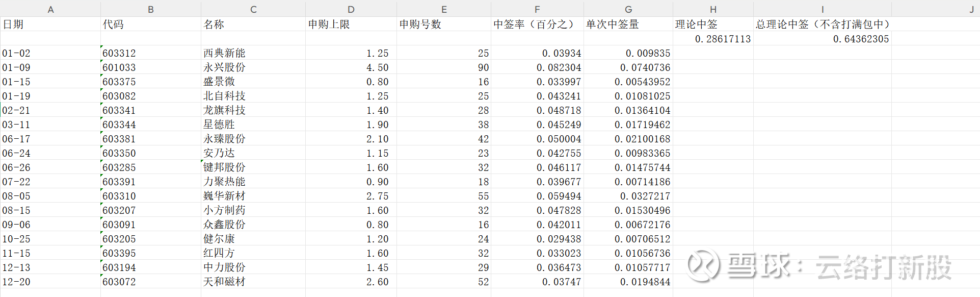Select code cell 603375
Viewport: 980px width, 297px height.
(151, 81)
